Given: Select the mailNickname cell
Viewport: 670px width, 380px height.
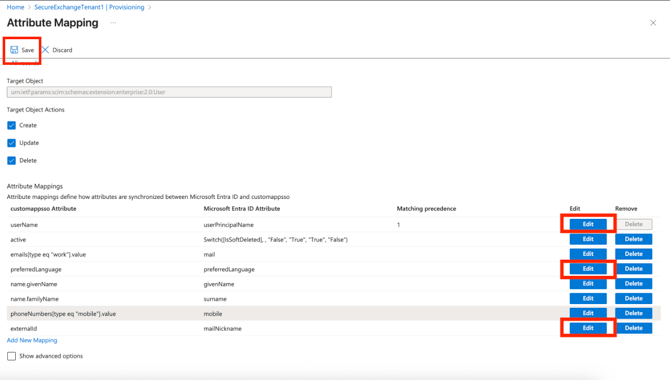Looking at the screenshot, I should click(x=223, y=329).
